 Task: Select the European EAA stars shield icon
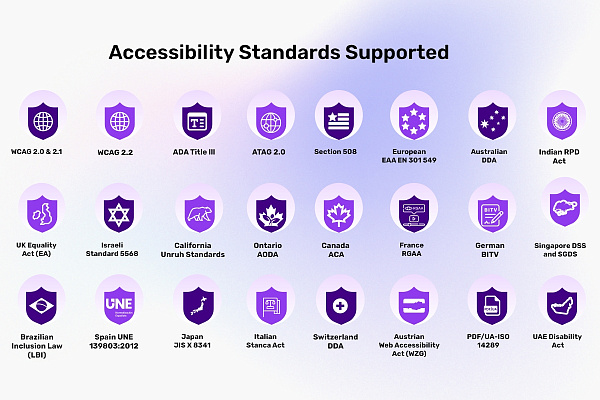coord(414,121)
